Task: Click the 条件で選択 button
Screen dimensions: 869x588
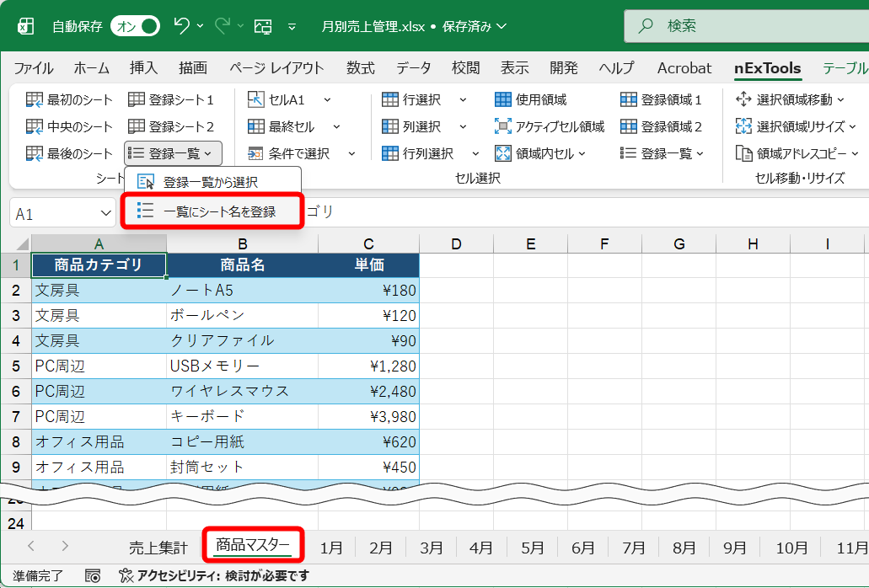Action: [289, 153]
